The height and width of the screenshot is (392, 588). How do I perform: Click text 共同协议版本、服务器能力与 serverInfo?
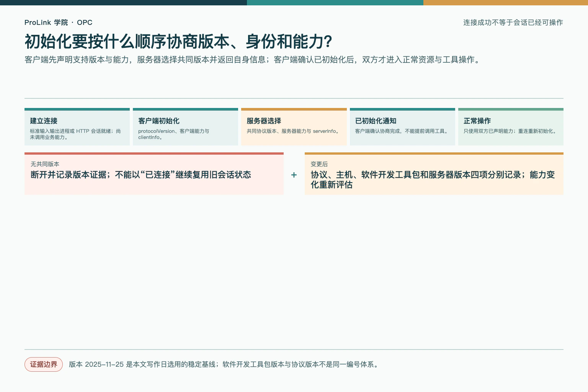coord(293,131)
